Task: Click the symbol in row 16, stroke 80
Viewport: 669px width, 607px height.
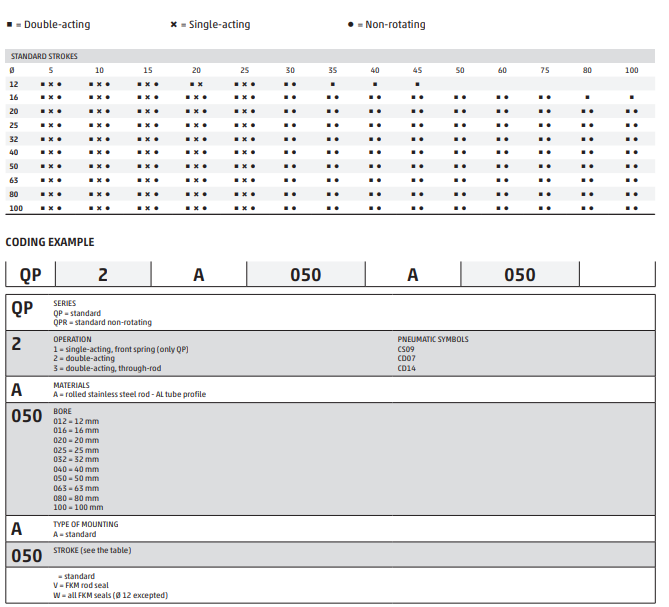Action: point(587,98)
